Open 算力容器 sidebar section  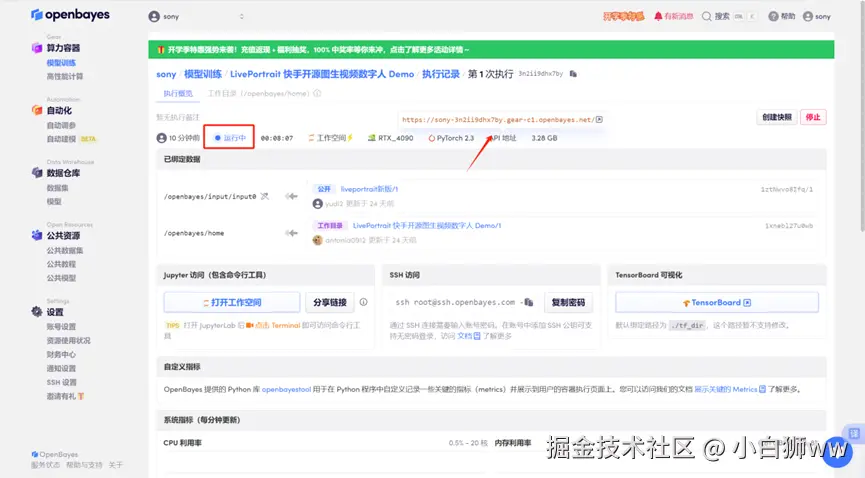point(63,48)
